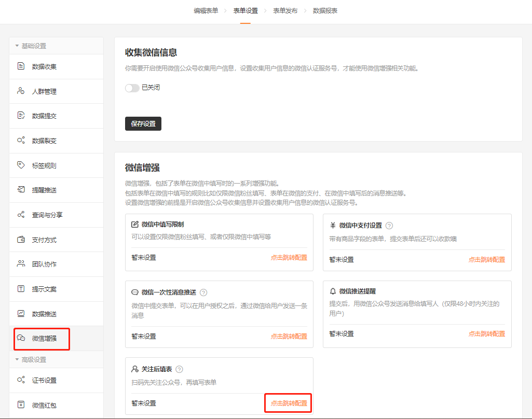The width and height of the screenshot is (532, 419).
Task: Click 暂未设置 status in 关注后填表 card
Action: (144, 403)
